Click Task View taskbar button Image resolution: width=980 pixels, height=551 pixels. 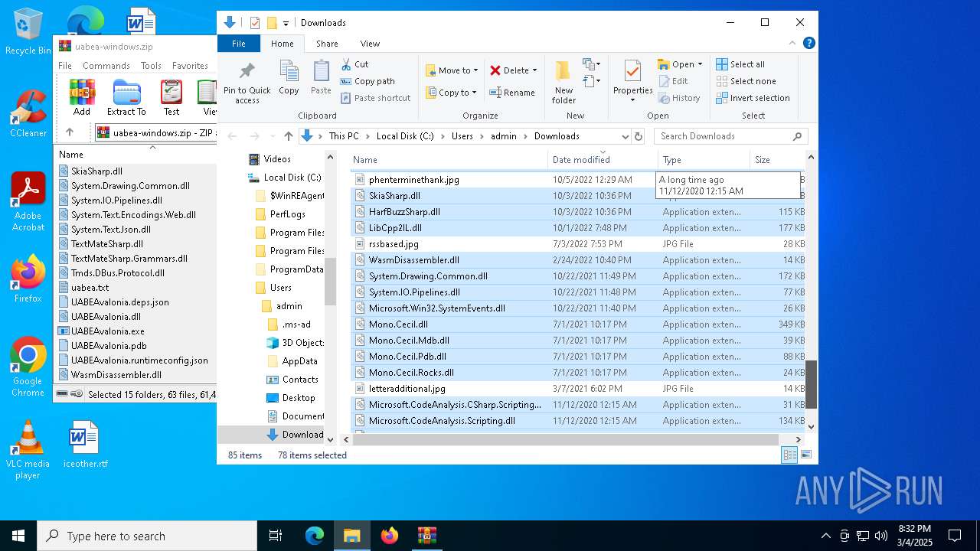tap(276, 536)
